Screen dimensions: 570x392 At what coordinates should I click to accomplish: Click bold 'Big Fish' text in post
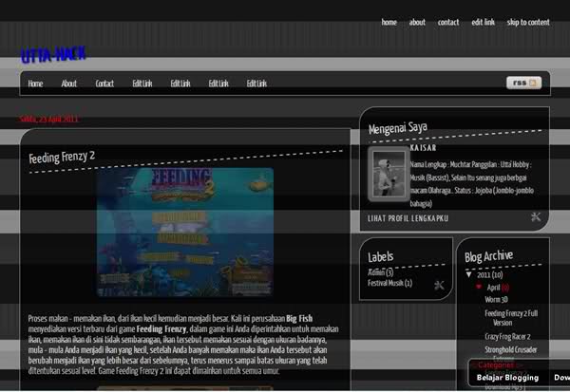tap(299, 319)
